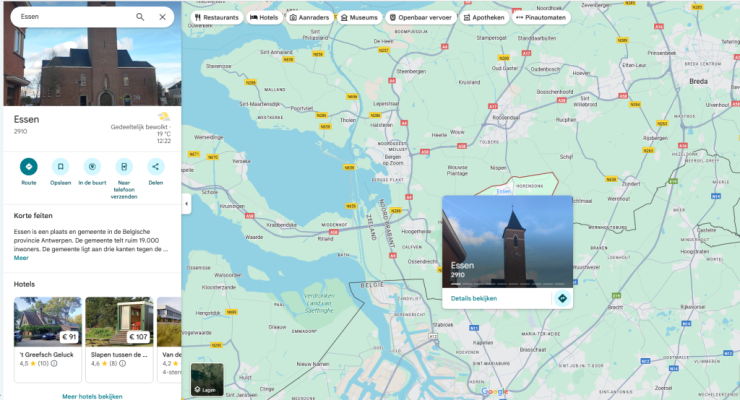The width and height of the screenshot is (740, 400).
Task: Click Verdronken Land van Saeftinghe label
Action: coord(319,303)
